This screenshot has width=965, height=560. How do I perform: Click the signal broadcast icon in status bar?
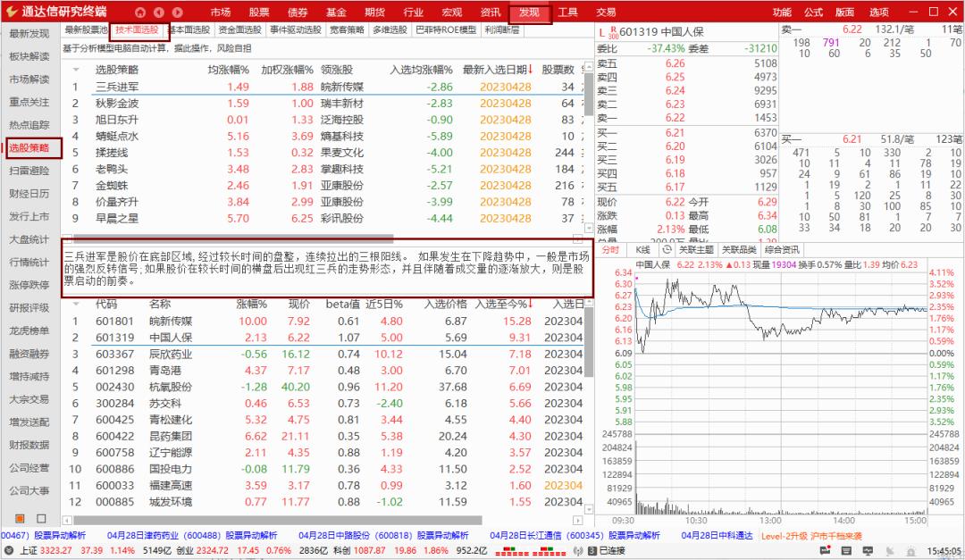tap(577, 550)
